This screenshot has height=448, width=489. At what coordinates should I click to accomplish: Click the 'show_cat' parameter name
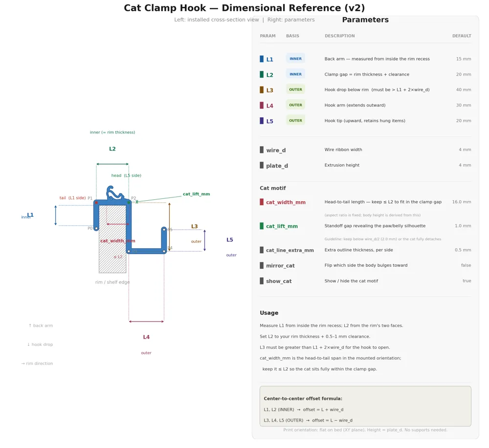click(279, 281)
